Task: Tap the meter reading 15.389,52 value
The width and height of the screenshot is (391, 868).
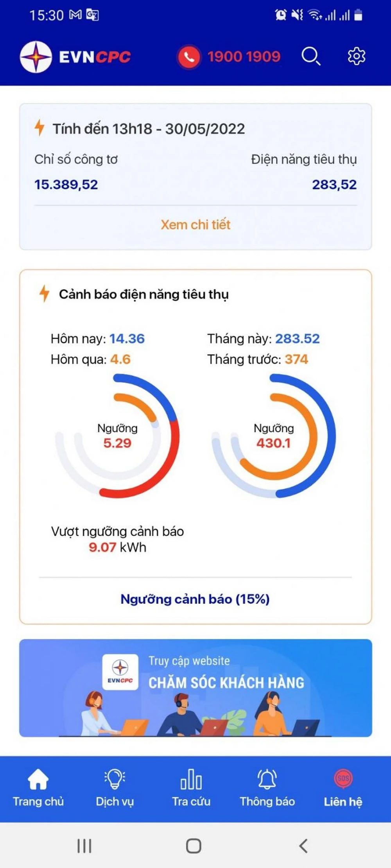Action: (65, 185)
